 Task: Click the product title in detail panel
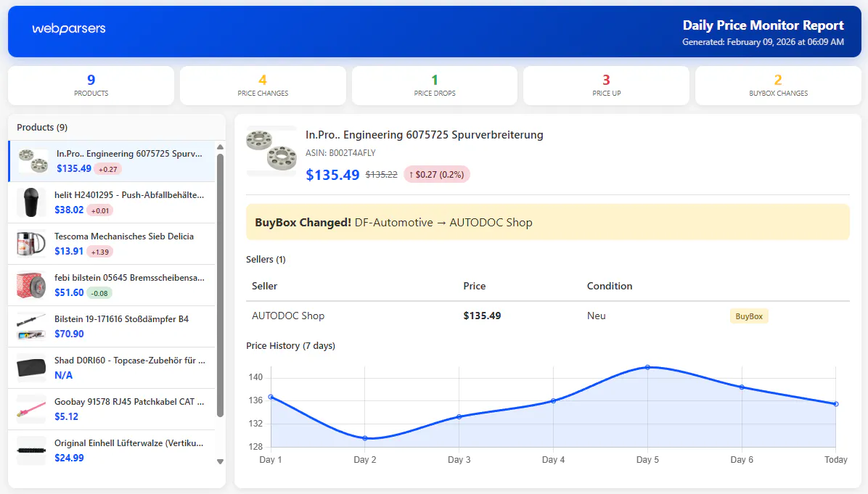tap(425, 135)
